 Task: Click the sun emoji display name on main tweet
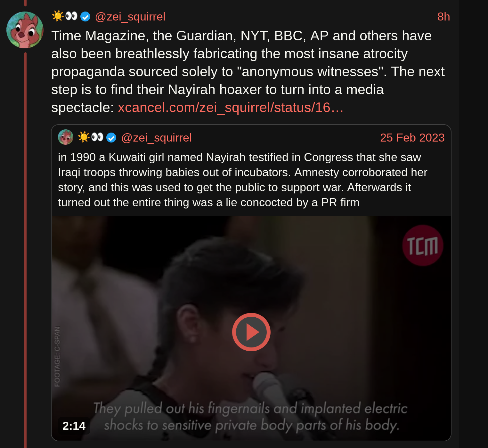coord(58,16)
